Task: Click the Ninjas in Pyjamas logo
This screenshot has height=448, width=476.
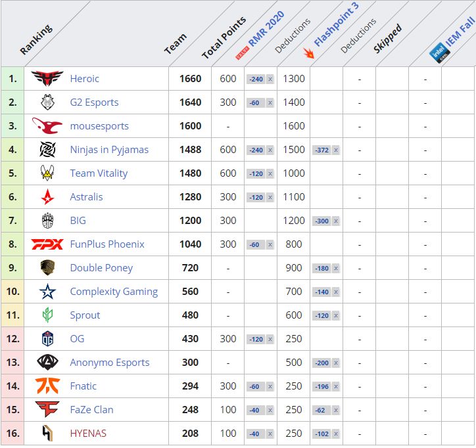Action: tap(47, 150)
